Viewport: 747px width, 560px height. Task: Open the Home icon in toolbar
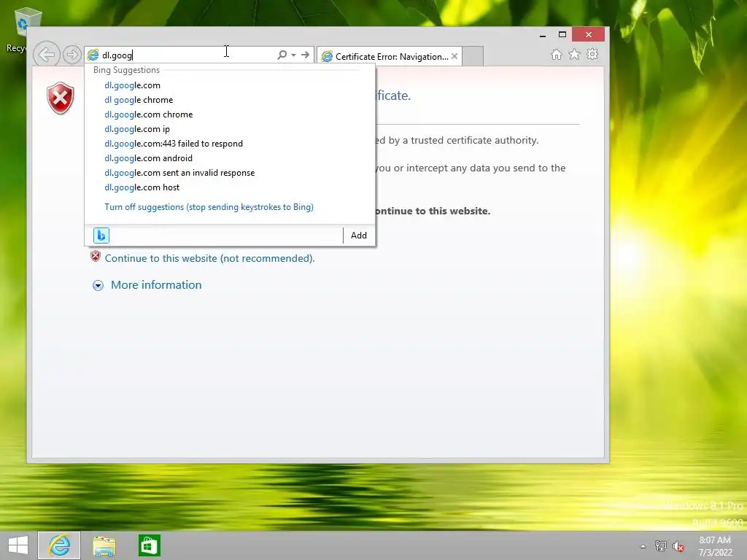[x=556, y=54]
